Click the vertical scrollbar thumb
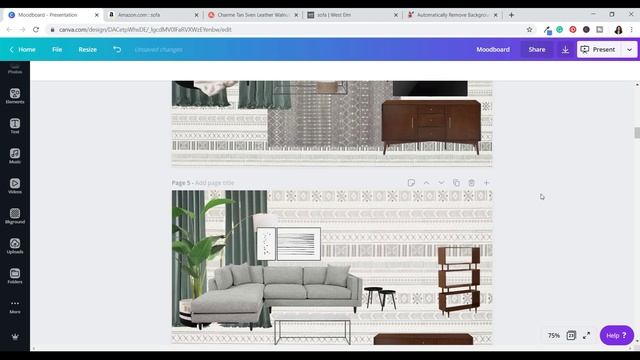The image size is (640, 360). [637, 133]
